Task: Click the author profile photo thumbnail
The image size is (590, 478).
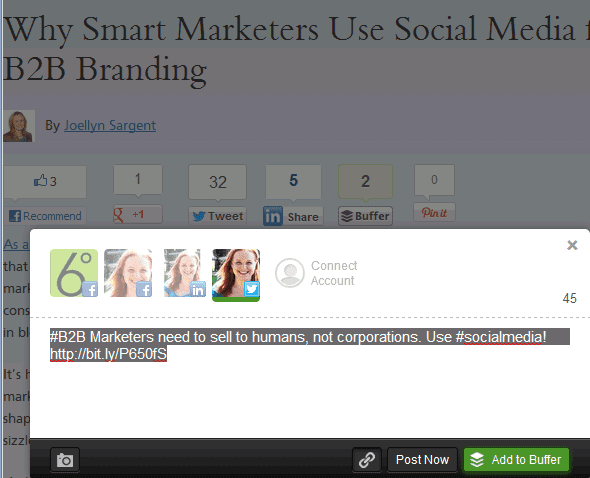Action: point(19,126)
